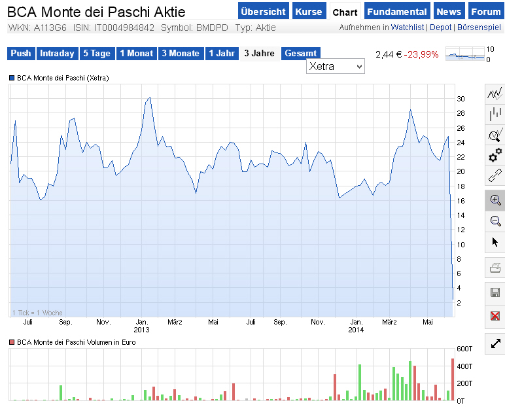This screenshot has height=420, width=505.
Task: Show the Intraday chart range
Action: click(58, 54)
